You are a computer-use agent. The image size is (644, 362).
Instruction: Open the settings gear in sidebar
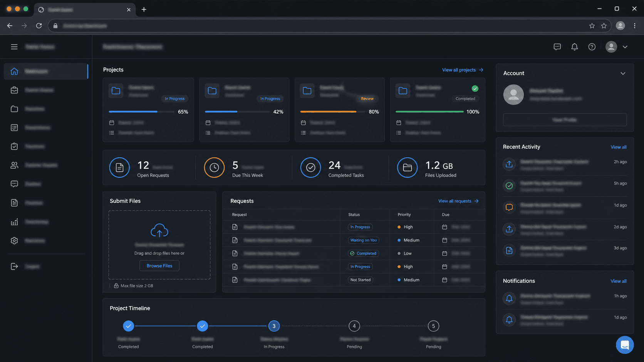click(x=14, y=240)
